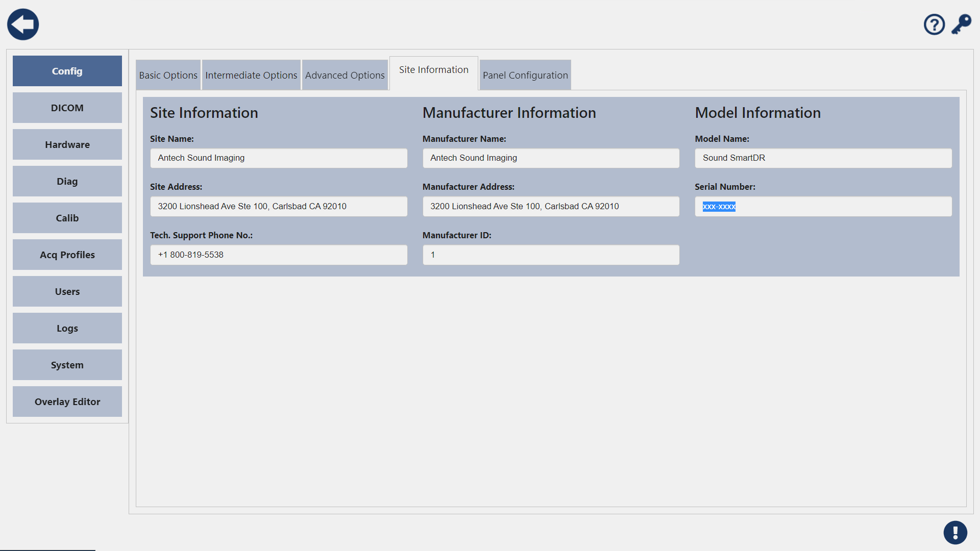Edit the Manufacturer ID field
This screenshot has width=980, height=551.
(551, 255)
